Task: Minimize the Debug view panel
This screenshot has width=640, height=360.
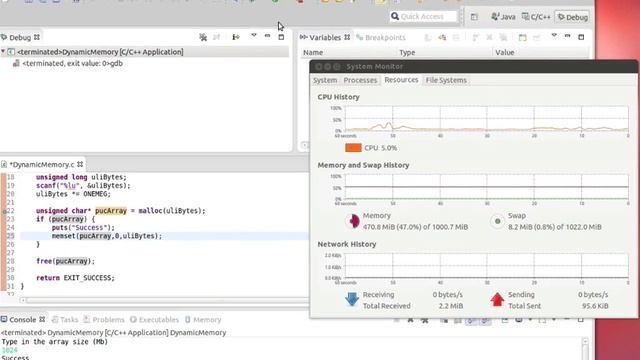Action: point(267,36)
